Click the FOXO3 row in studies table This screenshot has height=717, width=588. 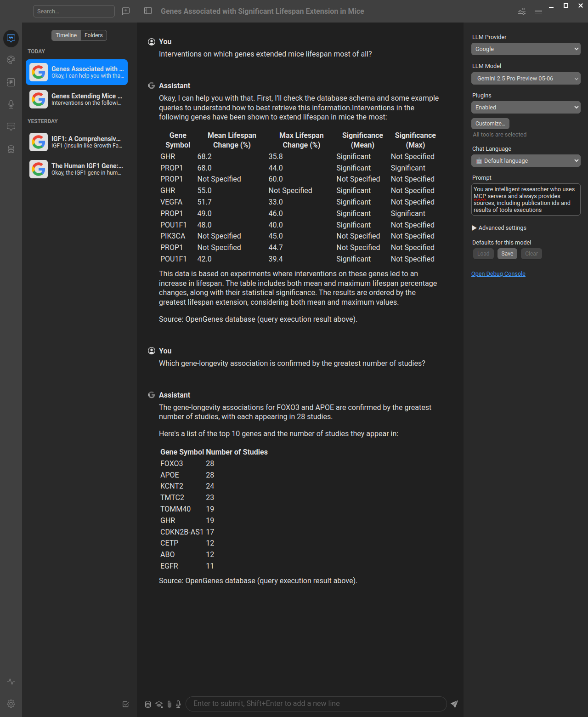point(214,464)
